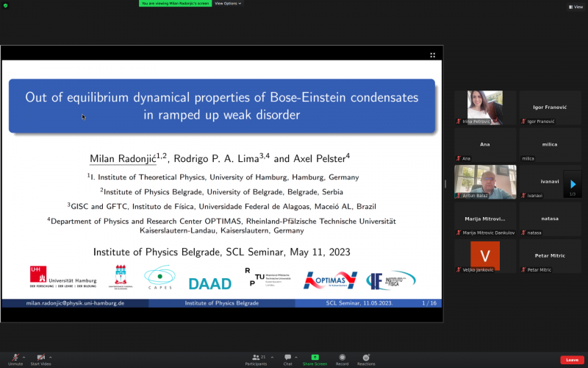Click the Universidade Federal de Alagoas crest logo
Viewport: 588px width, 368px height.
click(x=121, y=277)
